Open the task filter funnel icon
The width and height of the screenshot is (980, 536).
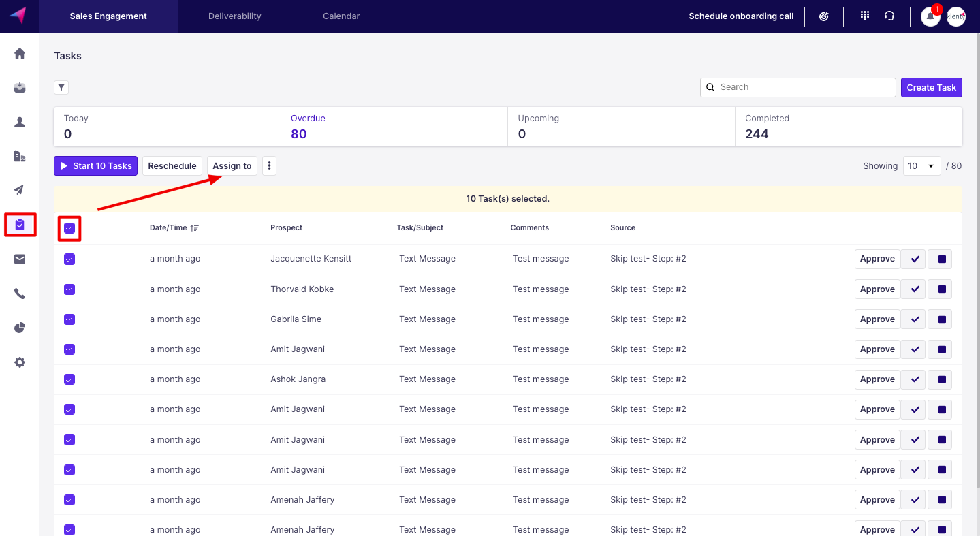click(x=61, y=87)
